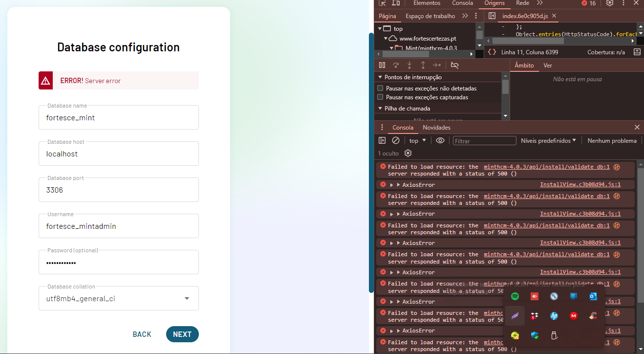Click the Database name input field

coord(119,117)
